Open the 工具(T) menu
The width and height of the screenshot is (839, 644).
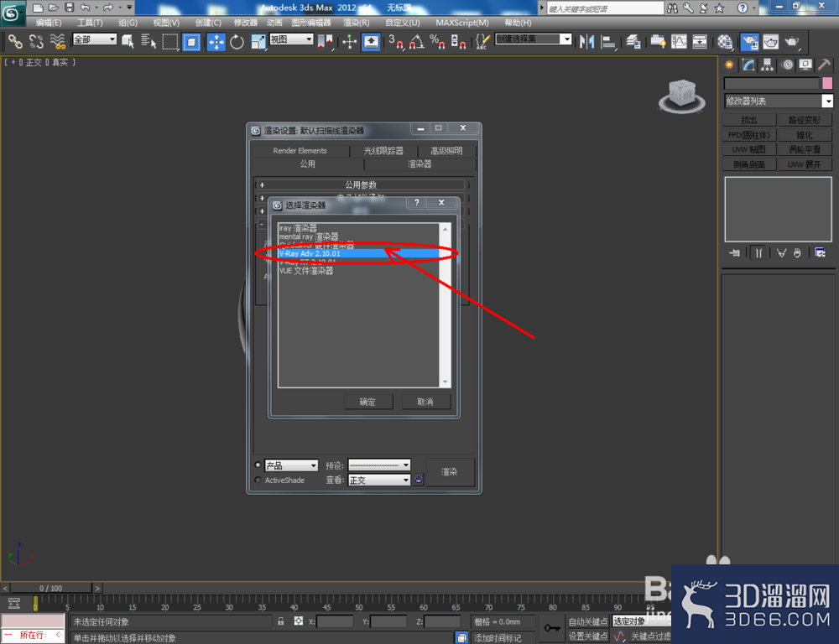[90, 23]
